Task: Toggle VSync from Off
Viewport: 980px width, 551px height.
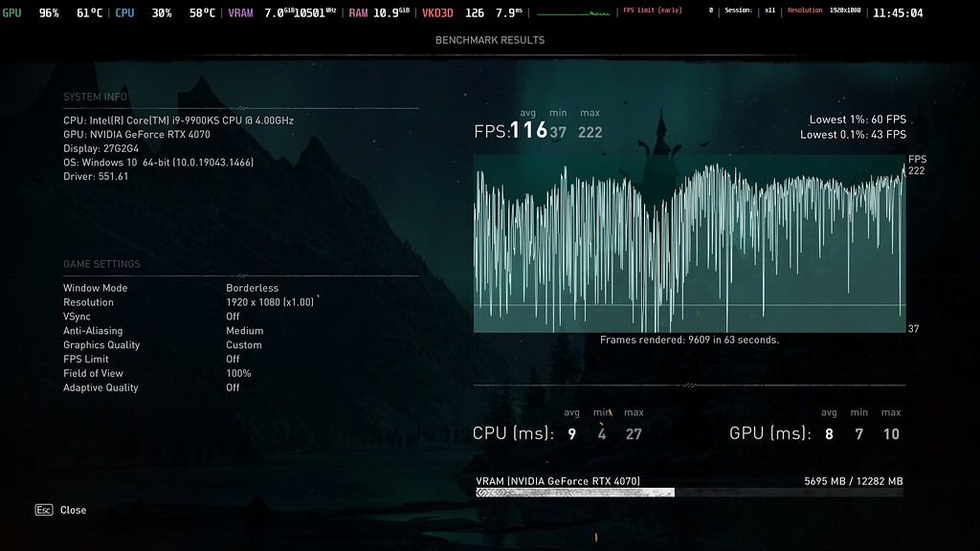Action: (234, 317)
